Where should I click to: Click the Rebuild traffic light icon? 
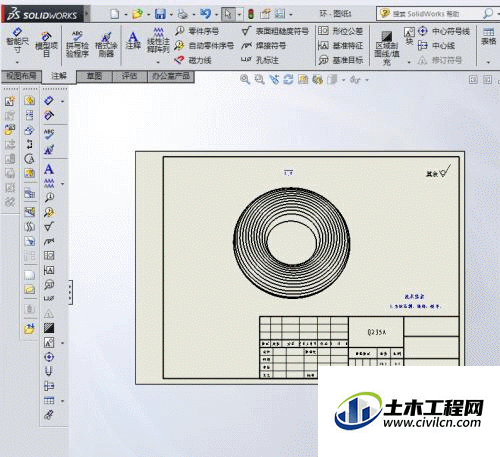click(x=251, y=14)
